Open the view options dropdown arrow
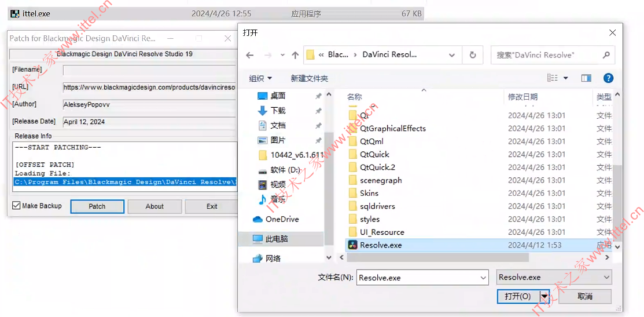This screenshot has width=644, height=317. [x=565, y=78]
